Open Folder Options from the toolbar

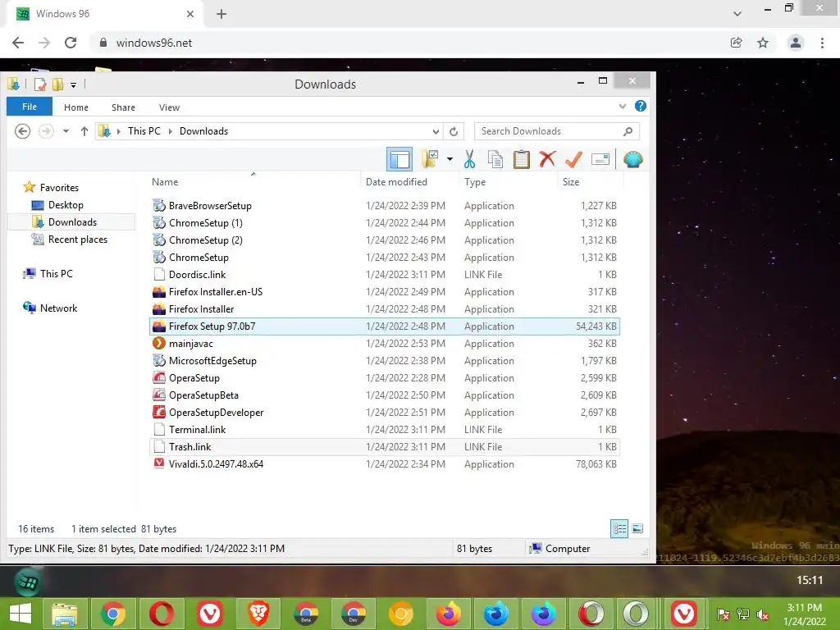click(x=430, y=159)
